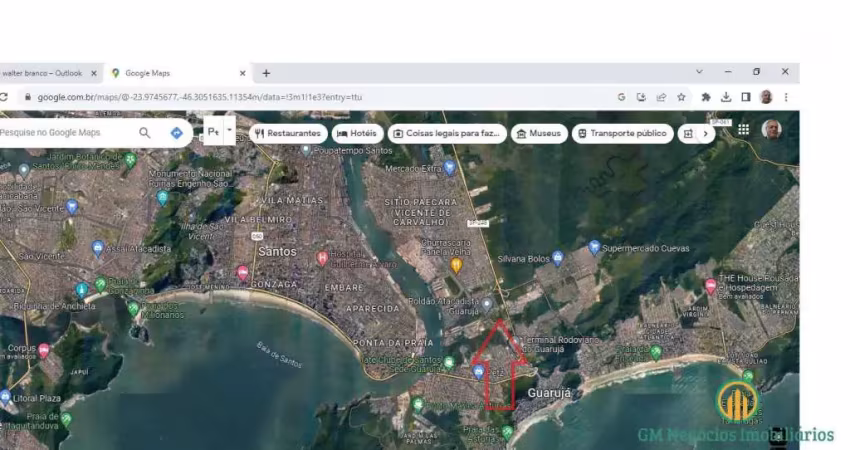Select the Mercado Extra shopping pin
This screenshot has height=450, width=850.
449,168
